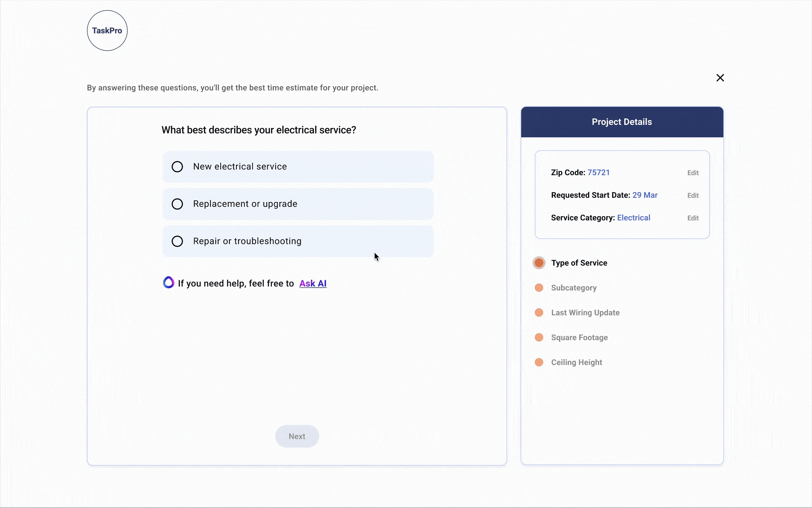Close the questionnaire with the X icon
This screenshot has height=508, width=812.
pyautogui.click(x=720, y=78)
